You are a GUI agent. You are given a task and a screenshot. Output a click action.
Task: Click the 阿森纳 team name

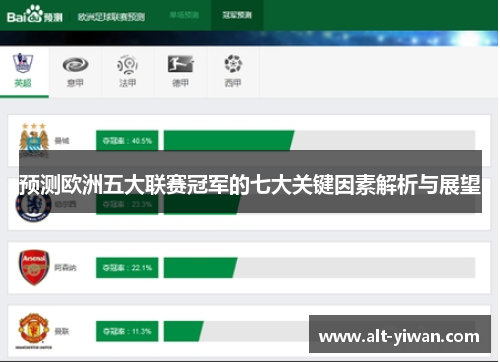(x=65, y=267)
